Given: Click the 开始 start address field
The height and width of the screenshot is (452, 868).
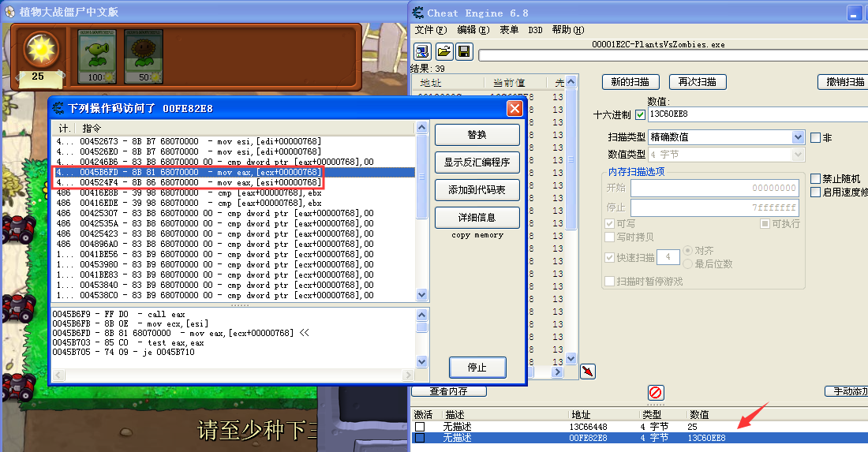Looking at the screenshot, I should (715, 188).
